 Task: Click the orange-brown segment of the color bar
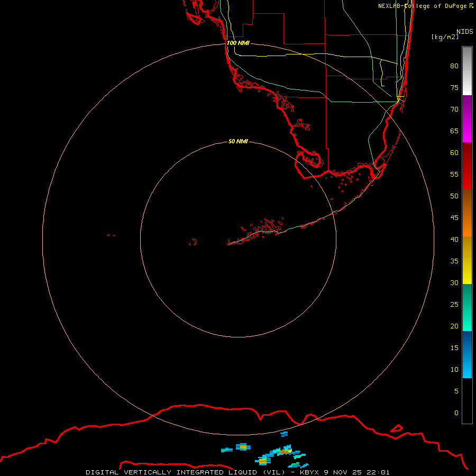pos(467,213)
